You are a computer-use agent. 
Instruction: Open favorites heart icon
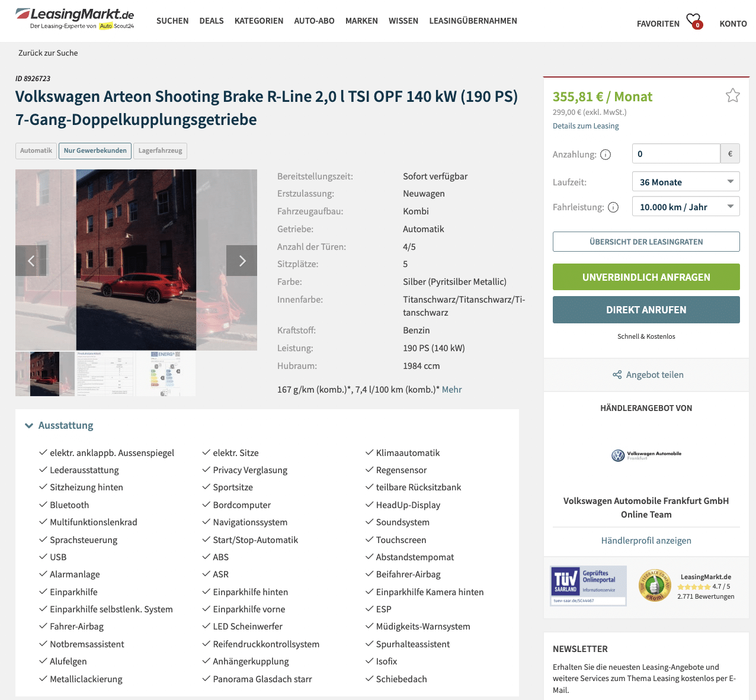pos(694,21)
